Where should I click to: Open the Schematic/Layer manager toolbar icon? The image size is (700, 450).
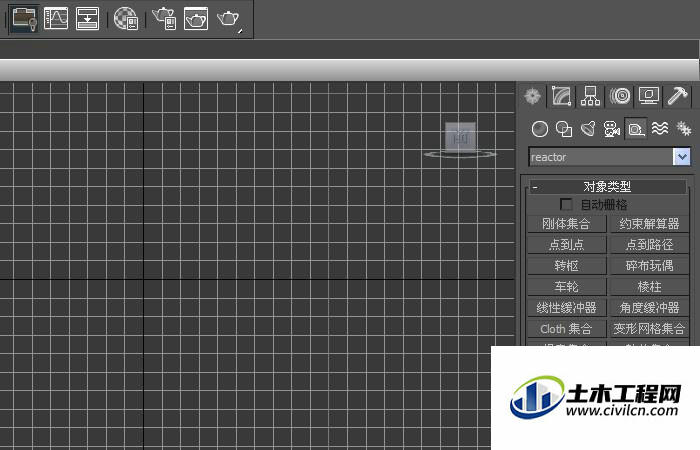click(24, 19)
